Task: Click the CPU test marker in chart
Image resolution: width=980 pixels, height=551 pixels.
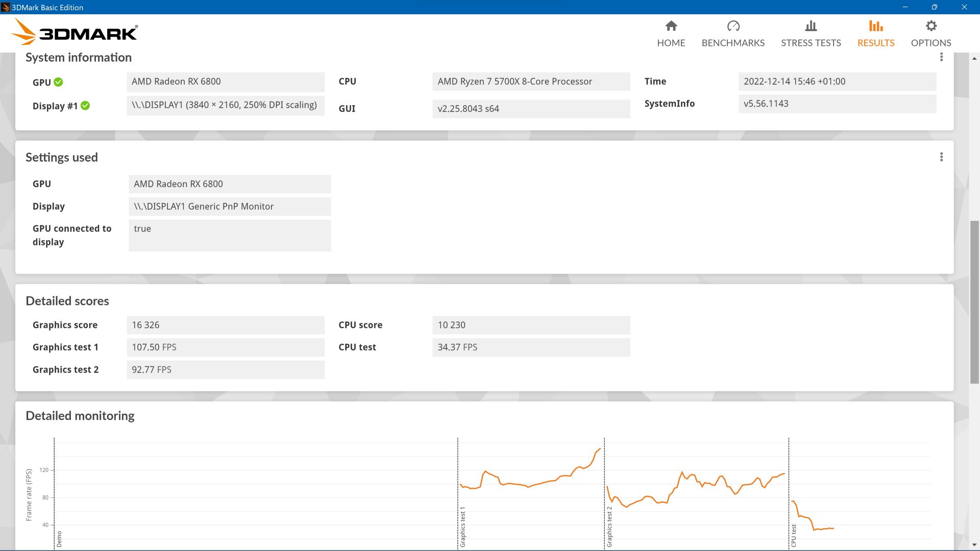Action: (793, 535)
